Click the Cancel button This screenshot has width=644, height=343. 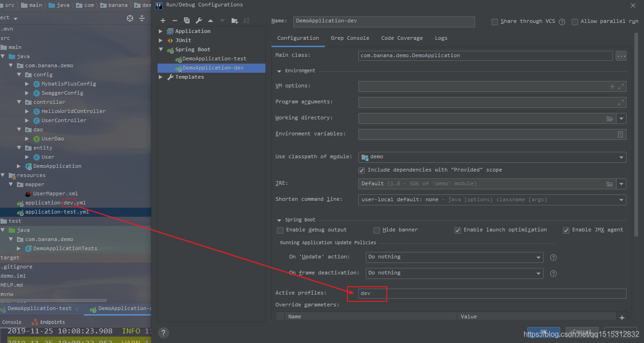[582, 332]
